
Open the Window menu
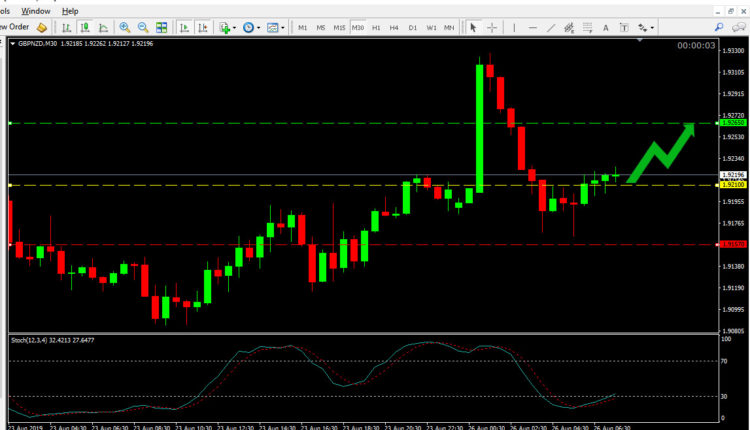click(x=36, y=11)
